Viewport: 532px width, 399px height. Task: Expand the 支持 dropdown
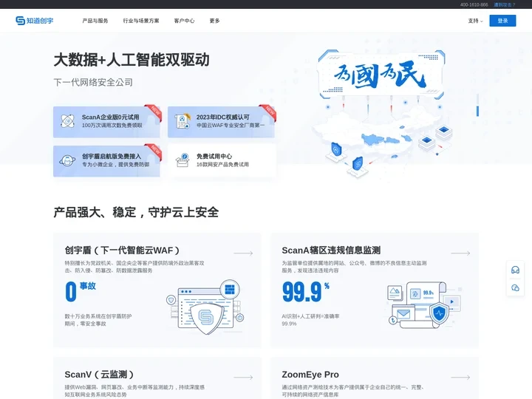(x=475, y=21)
